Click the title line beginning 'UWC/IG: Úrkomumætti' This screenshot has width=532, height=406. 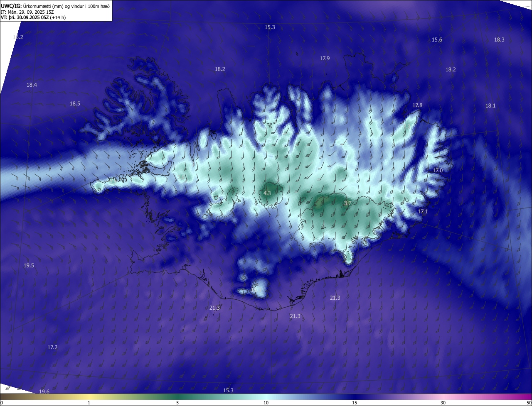point(55,6)
